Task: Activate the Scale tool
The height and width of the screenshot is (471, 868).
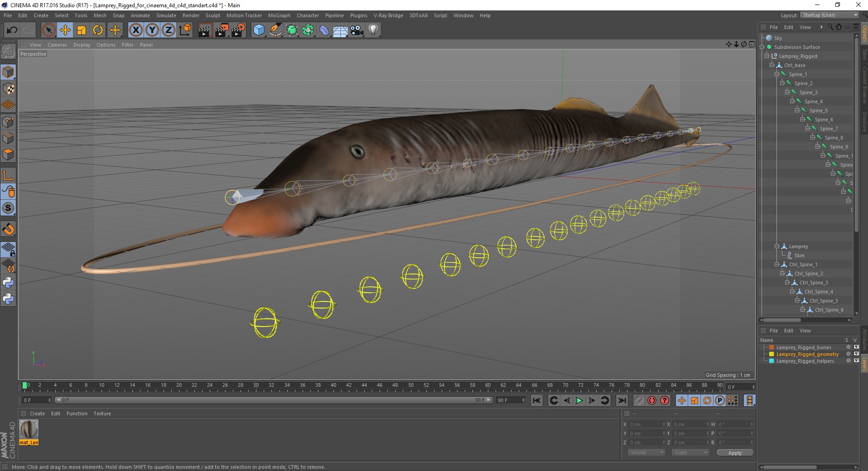Action: 82,30
